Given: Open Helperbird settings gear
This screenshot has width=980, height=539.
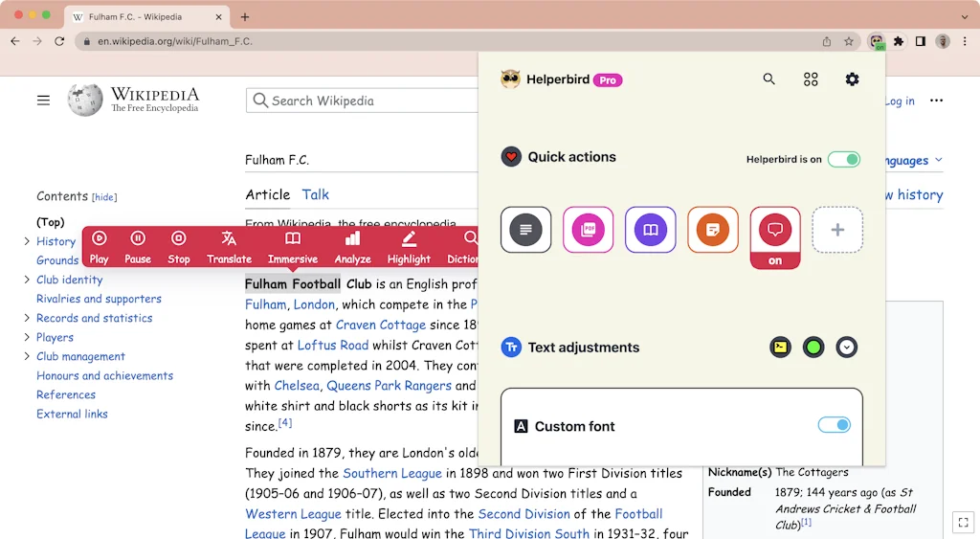Looking at the screenshot, I should click(x=852, y=79).
